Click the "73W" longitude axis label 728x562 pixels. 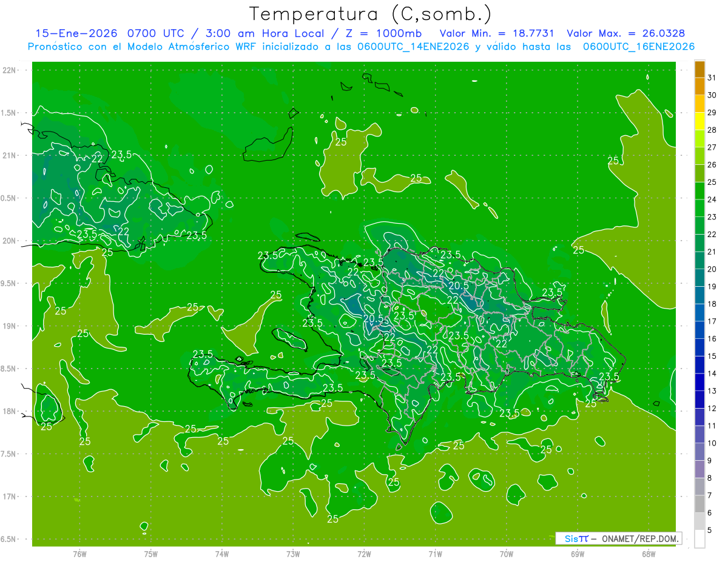[x=293, y=554]
